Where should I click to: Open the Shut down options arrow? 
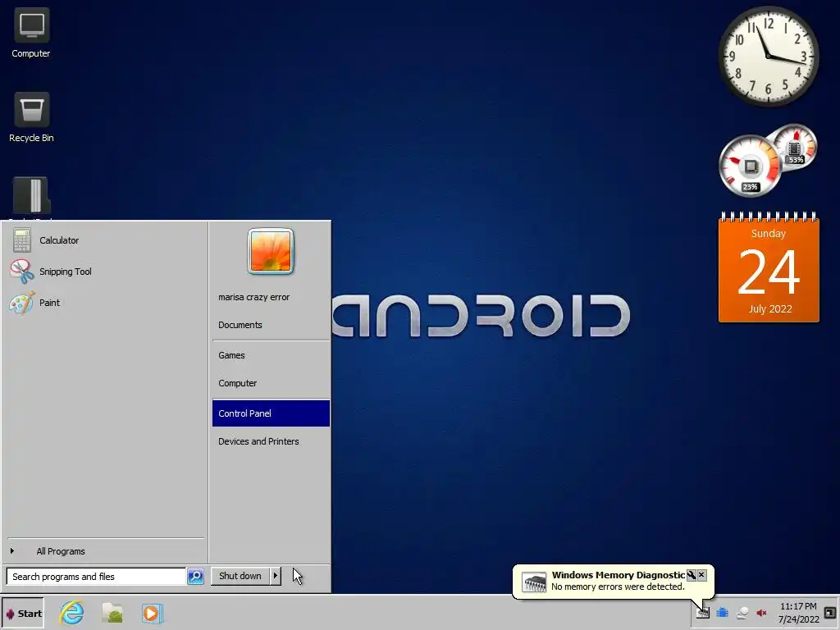click(x=276, y=576)
